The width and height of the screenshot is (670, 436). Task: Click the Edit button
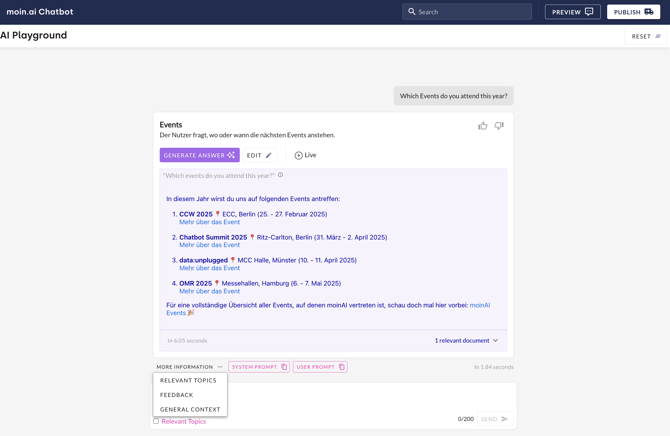coord(259,155)
